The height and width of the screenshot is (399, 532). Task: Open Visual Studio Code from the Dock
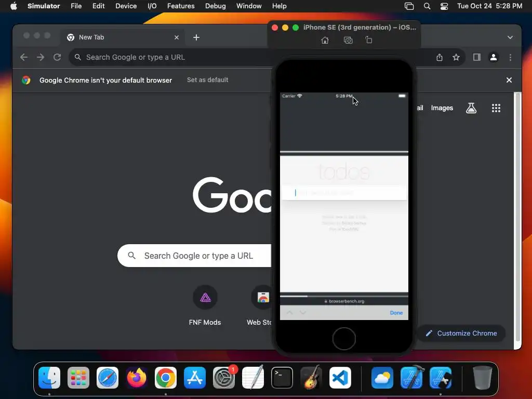pyautogui.click(x=340, y=378)
